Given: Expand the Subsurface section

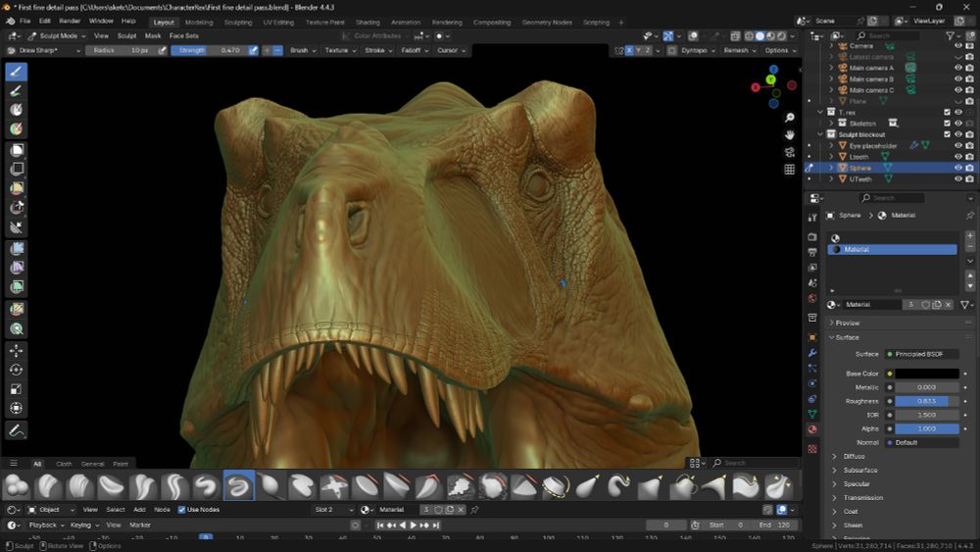Looking at the screenshot, I should tap(860, 470).
